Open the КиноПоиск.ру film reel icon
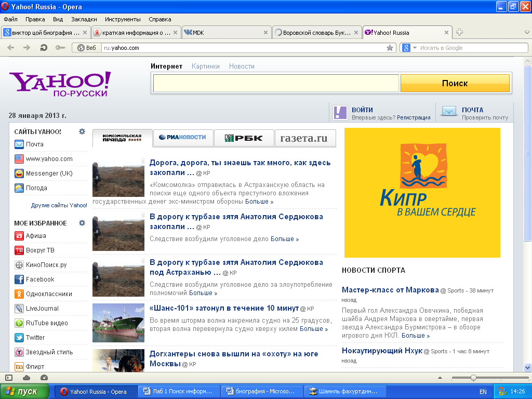The height and width of the screenshot is (399, 532). pyautogui.click(x=19, y=264)
